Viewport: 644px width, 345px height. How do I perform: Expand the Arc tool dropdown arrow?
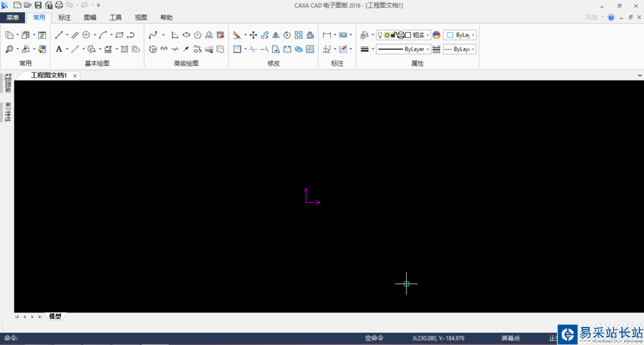coord(111,35)
